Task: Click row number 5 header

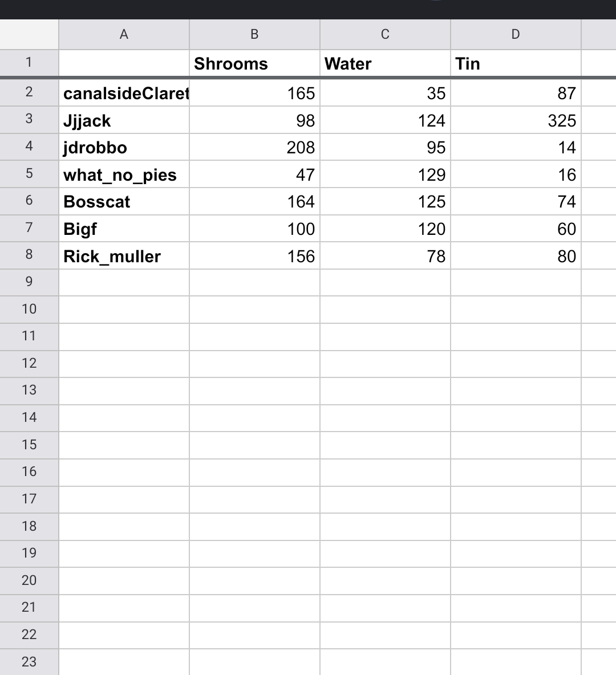Action: pos(29,173)
